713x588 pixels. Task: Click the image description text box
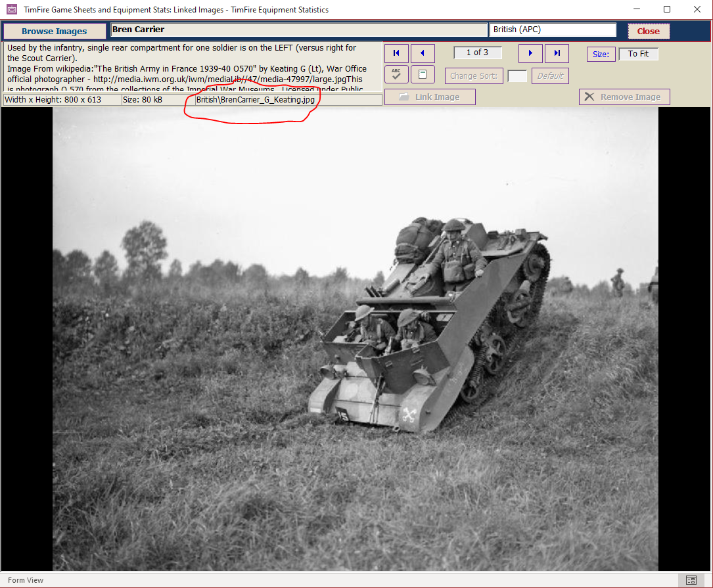click(193, 66)
